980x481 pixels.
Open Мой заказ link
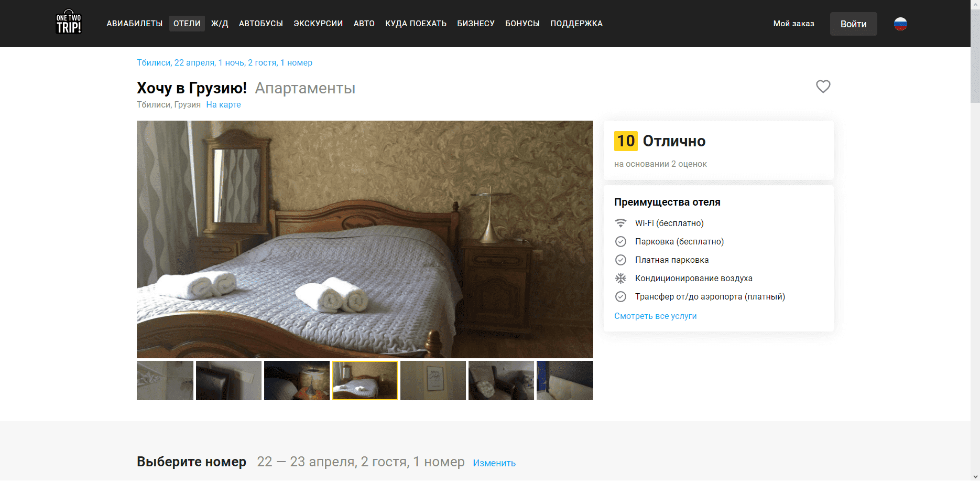pos(793,24)
